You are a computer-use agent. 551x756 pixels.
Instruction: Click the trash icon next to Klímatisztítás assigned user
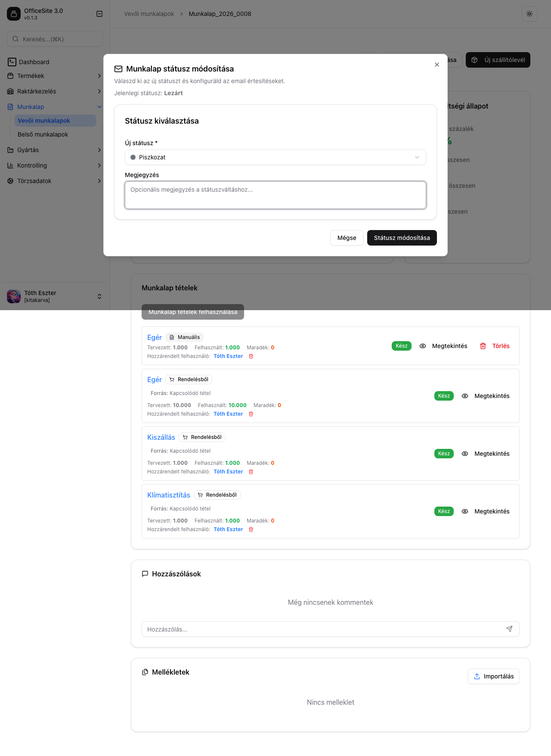coord(251,529)
